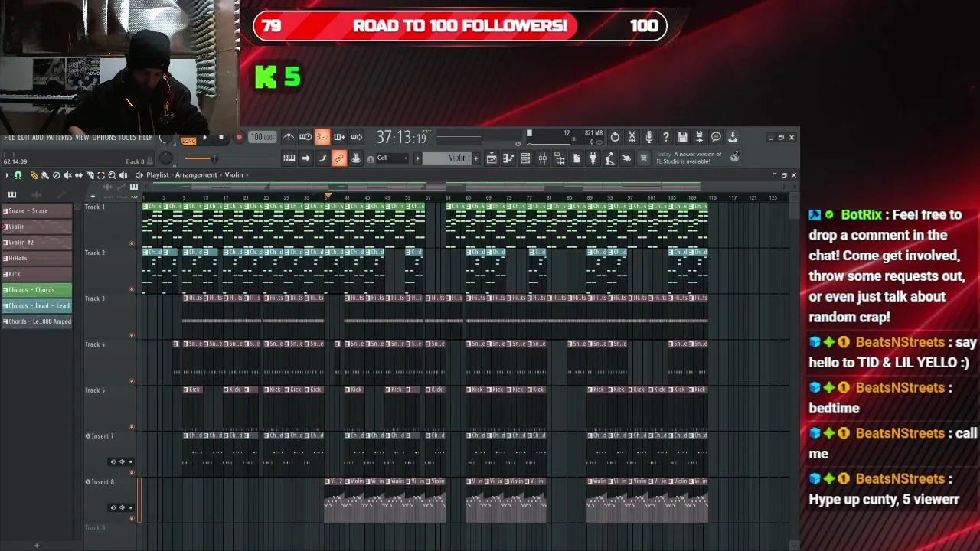The image size is (980, 551).
Task: Click the shopping cart content library icon
Action: click(644, 158)
